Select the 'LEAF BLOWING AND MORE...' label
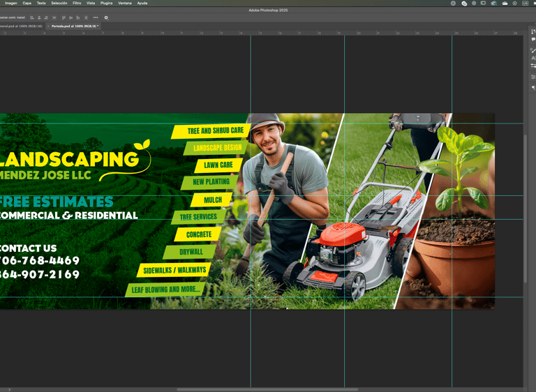The width and height of the screenshot is (536, 392). 166,289
